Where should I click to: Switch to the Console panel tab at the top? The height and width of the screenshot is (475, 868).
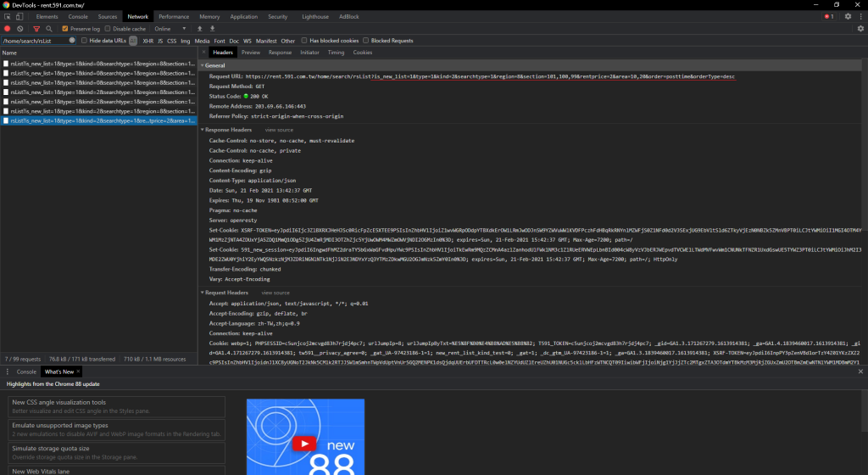click(78, 17)
